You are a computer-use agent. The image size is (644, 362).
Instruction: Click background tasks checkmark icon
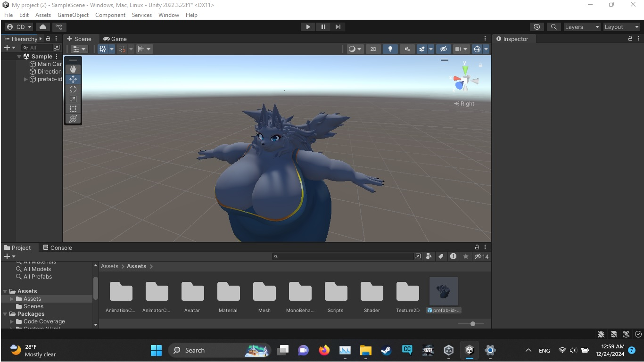pyautogui.click(x=638, y=334)
